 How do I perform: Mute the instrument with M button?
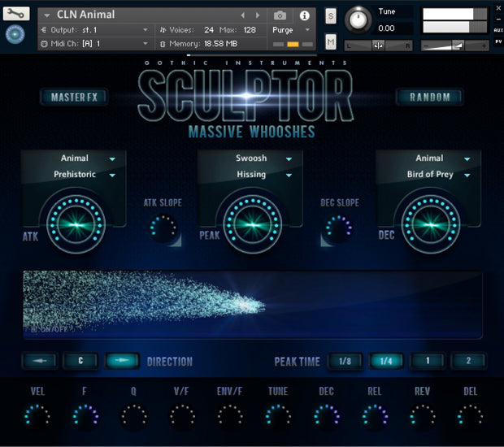pos(331,41)
